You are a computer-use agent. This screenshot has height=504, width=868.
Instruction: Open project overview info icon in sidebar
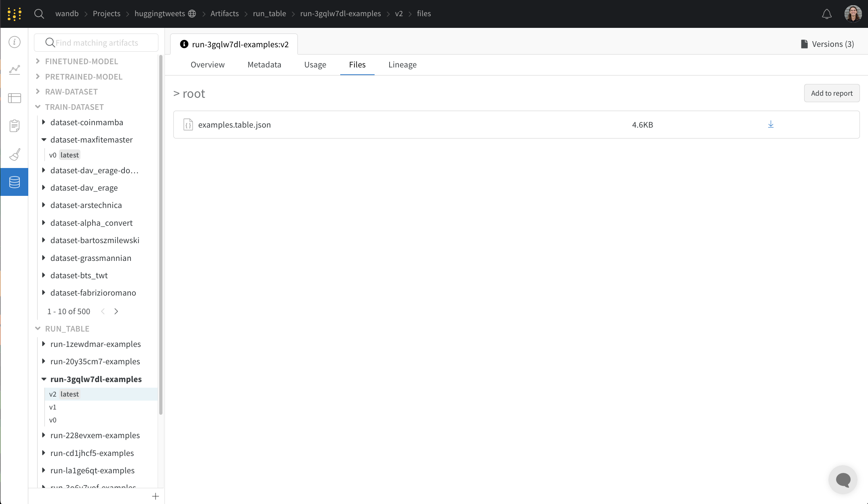point(15,42)
